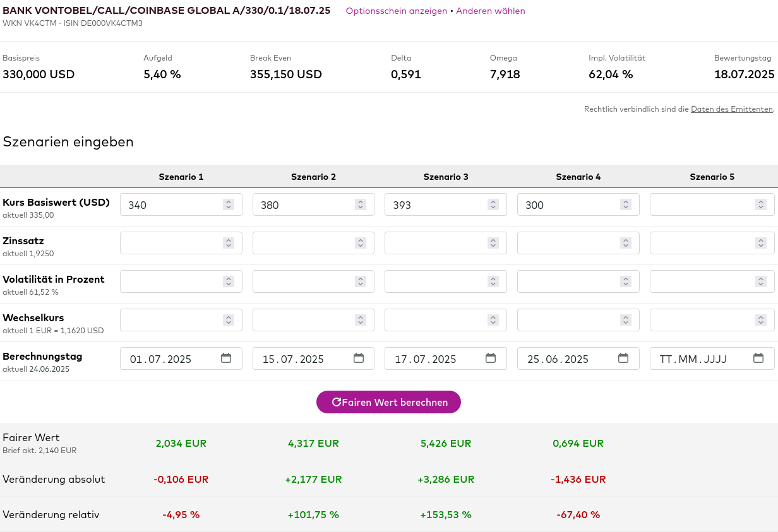Click the empty Szenario 5 Zinssatz field

coord(701,243)
